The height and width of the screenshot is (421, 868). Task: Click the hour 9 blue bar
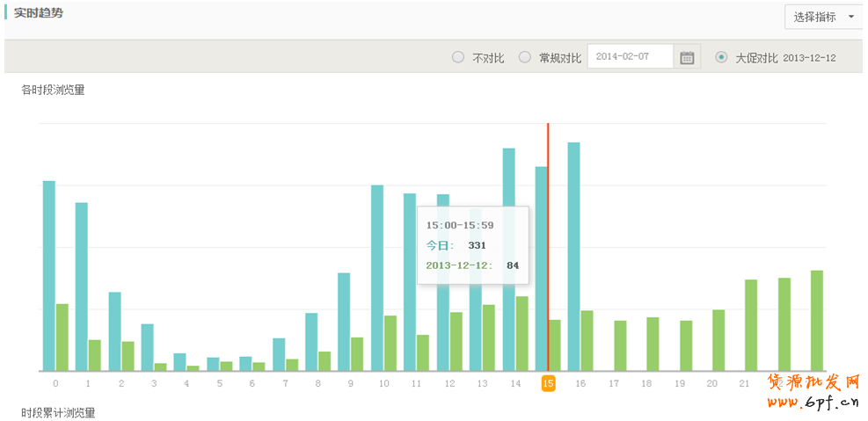click(x=345, y=322)
